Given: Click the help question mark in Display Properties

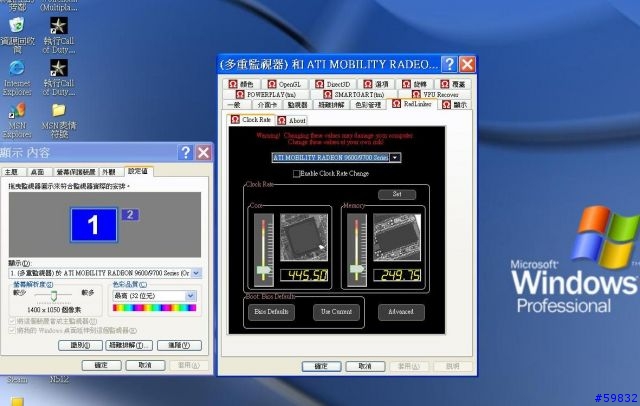Looking at the screenshot, I should coord(185,153).
